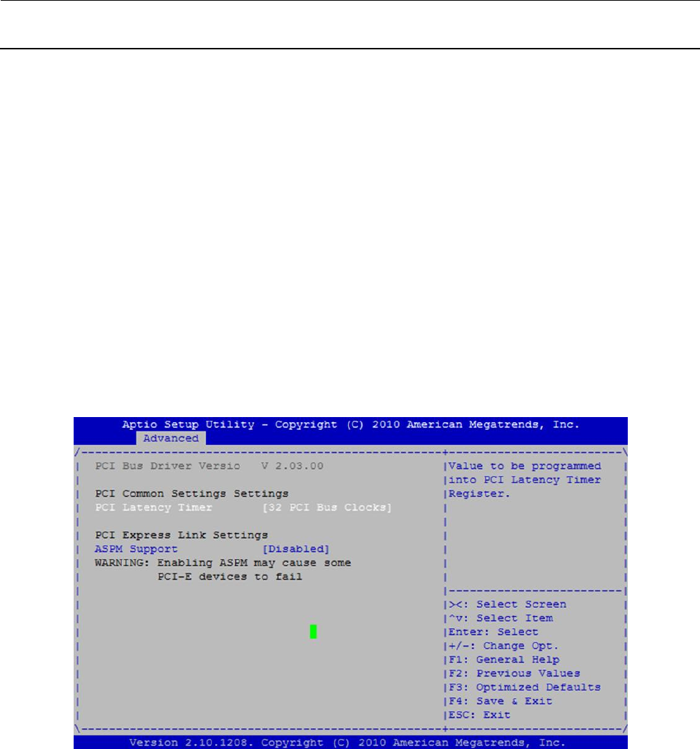Select the PCI Latency Timer setting label
This screenshot has height=749, width=700.
click(x=153, y=507)
